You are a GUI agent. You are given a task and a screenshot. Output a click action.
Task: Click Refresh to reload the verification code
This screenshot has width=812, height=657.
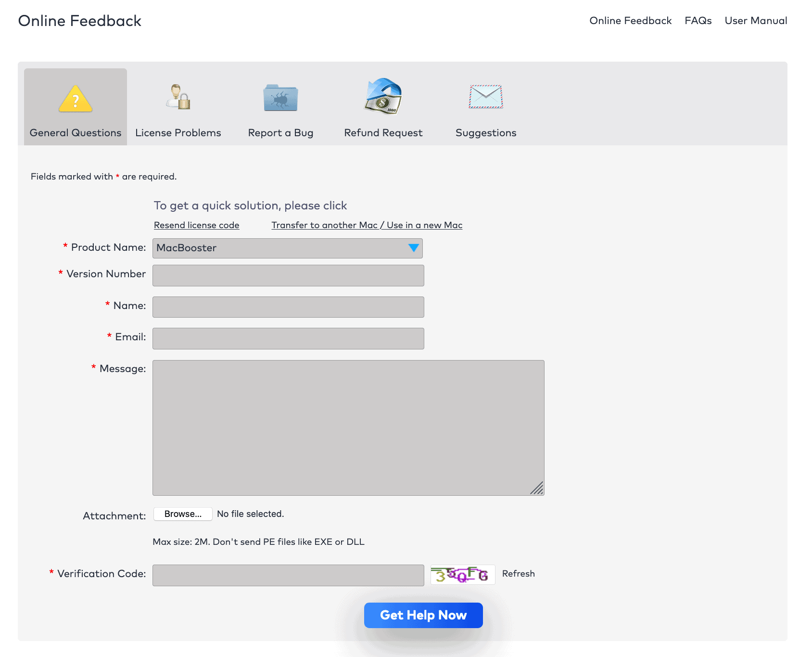click(x=519, y=573)
